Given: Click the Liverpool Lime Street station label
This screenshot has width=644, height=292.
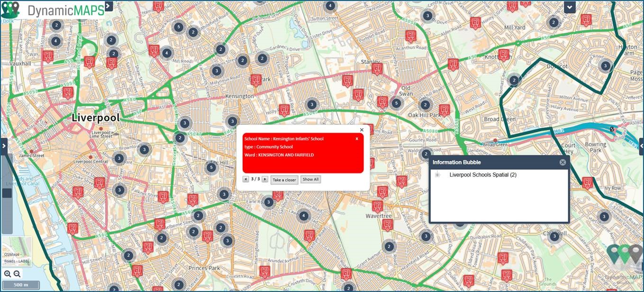Looking at the screenshot, I should (102, 134).
